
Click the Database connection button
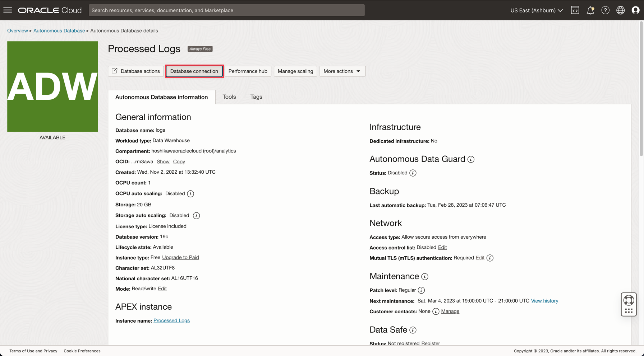click(x=194, y=71)
